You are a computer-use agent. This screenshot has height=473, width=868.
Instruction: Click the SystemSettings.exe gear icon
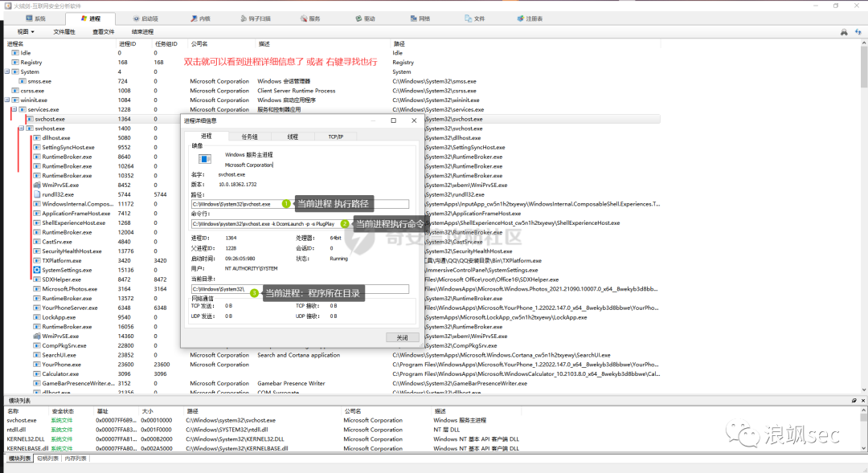point(37,270)
